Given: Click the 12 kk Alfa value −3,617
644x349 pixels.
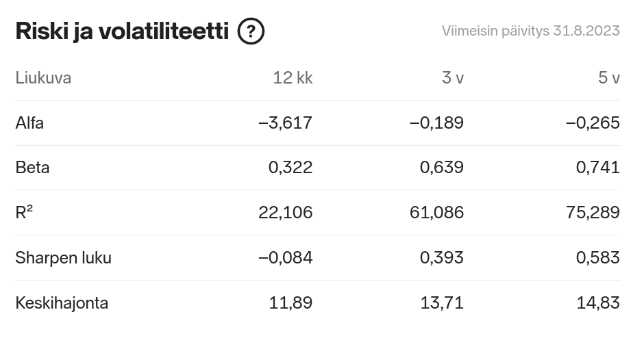Looking at the screenshot, I should [x=285, y=123].
